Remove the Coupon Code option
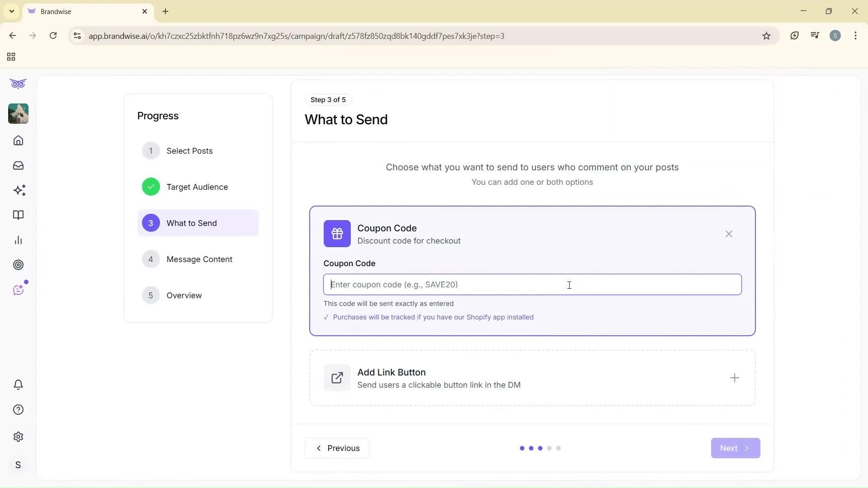 coord(729,234)
